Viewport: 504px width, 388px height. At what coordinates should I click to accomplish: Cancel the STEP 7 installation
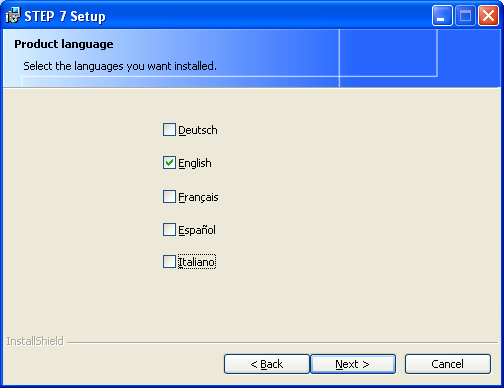pyautogui.click(x=448, y=364)
